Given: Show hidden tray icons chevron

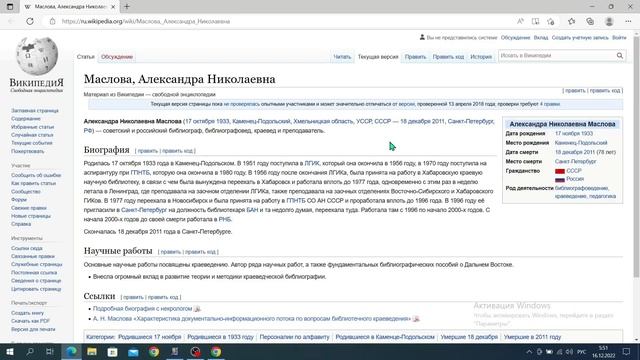Looking at the screenshot, I should pos(529,351).
